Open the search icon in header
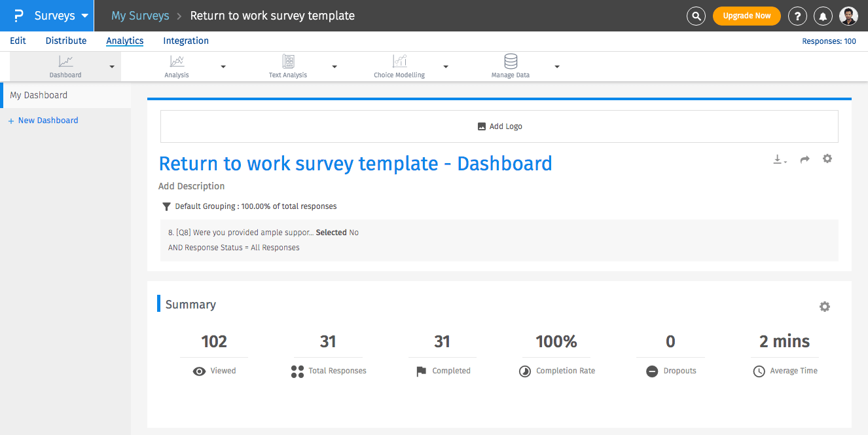 pyautogui.click(x=696, y=16)
